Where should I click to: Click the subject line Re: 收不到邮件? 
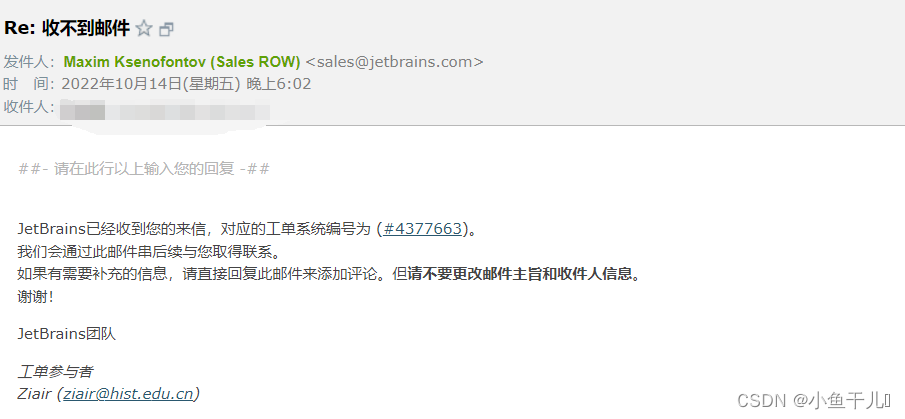[x=67, y=28]
